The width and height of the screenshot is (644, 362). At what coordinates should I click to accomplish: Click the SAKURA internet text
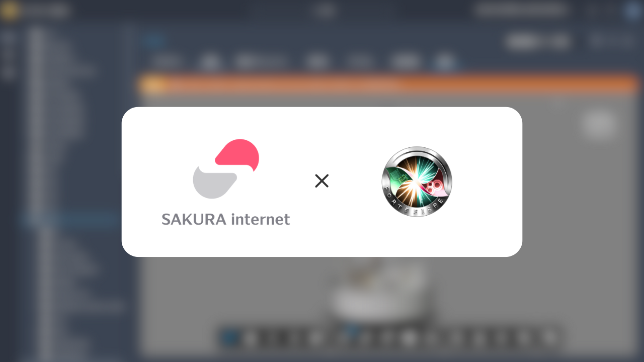click(x=226, y=220)
